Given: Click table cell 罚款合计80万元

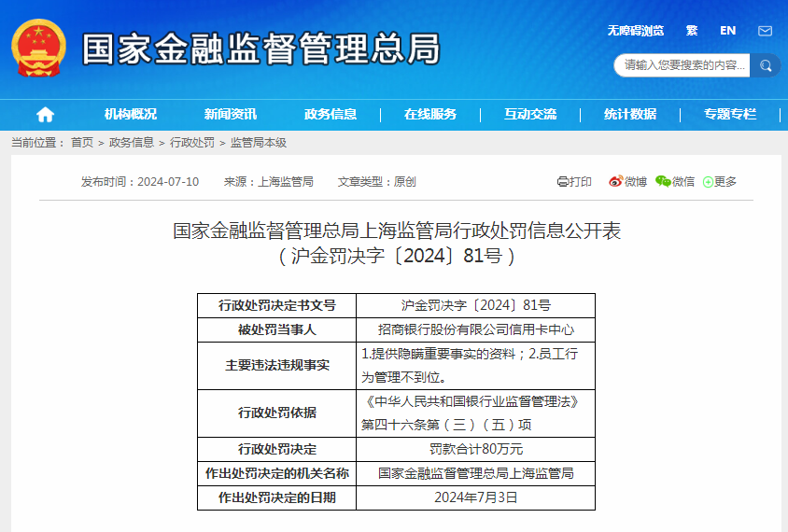Looking at the screenshot, I should 475,449.
